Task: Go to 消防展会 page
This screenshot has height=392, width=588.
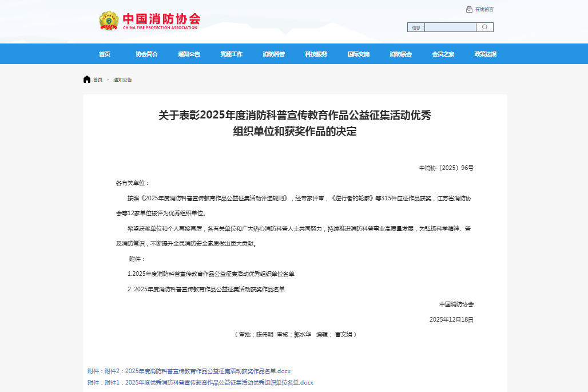Action: coord(400,54)
